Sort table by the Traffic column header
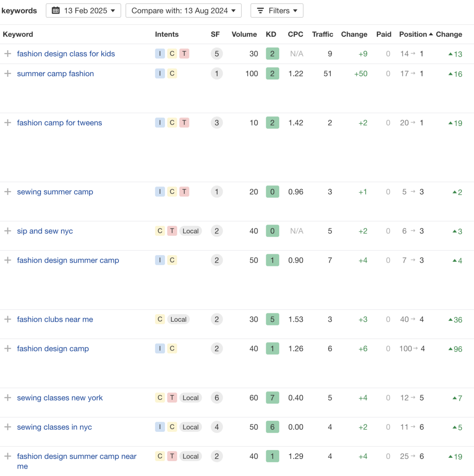 [323, 34]
